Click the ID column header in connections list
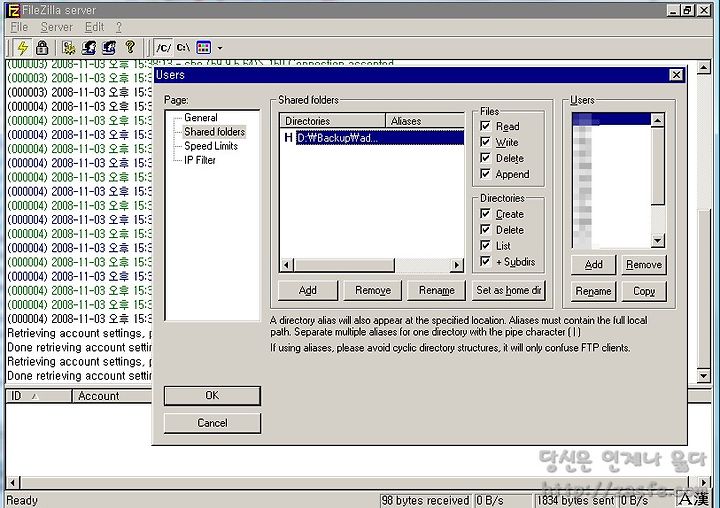Image resolution: width=720 pixels, height=508 pixels. pyautogui.click(x=39, y=396)
